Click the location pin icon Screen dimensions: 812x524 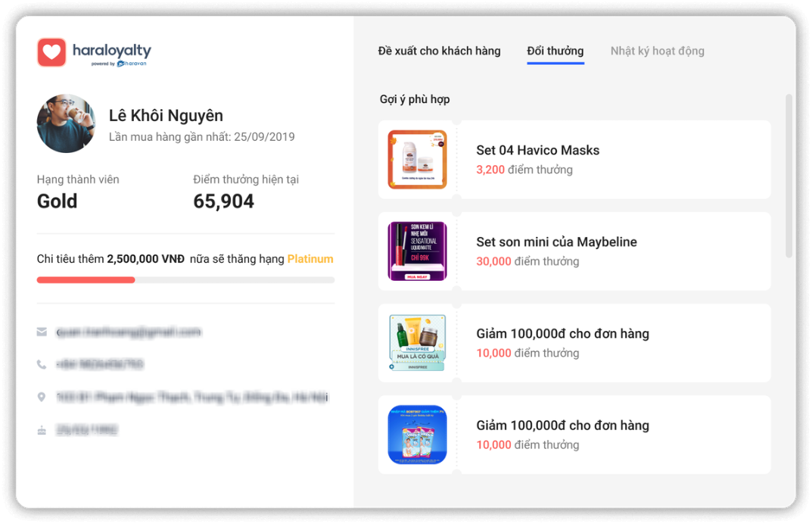(x=42, y=397)
